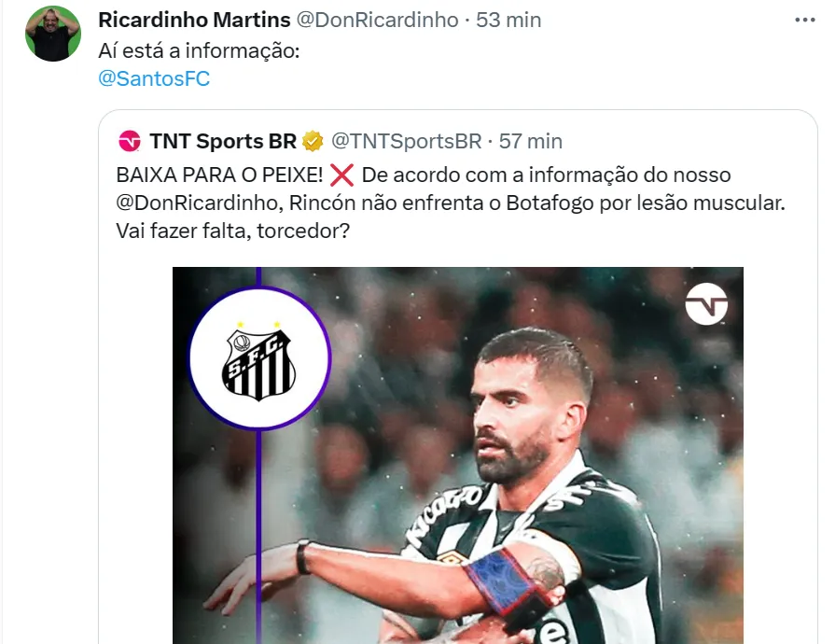835x644 pixels.
Task: Click the TNT Sports BR account name
Action: [x=223, y=141]
